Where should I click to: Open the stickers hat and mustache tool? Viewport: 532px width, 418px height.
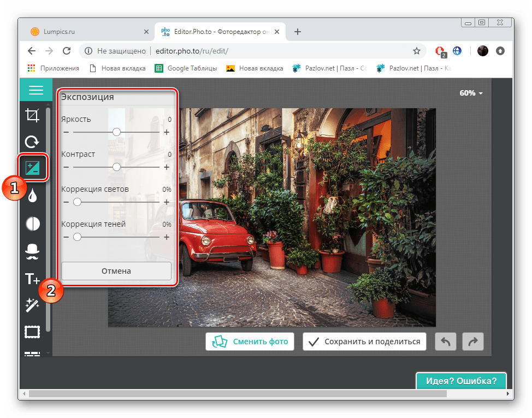tap(32, 251)
